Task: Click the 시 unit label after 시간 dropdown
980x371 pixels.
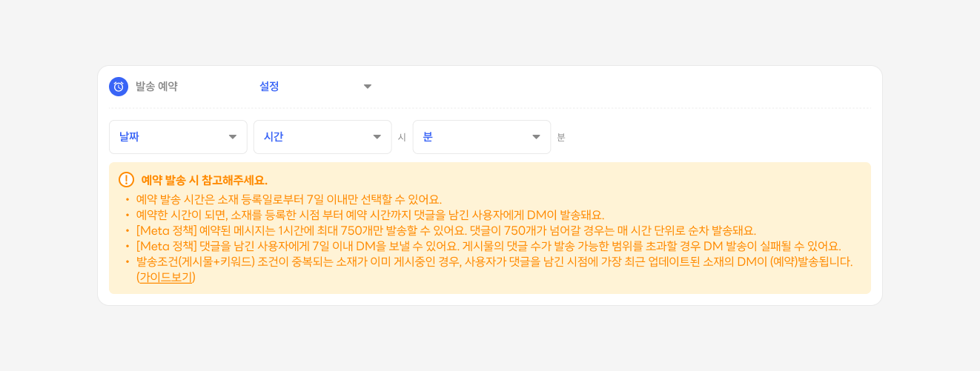Action: (x=402, y=138)
